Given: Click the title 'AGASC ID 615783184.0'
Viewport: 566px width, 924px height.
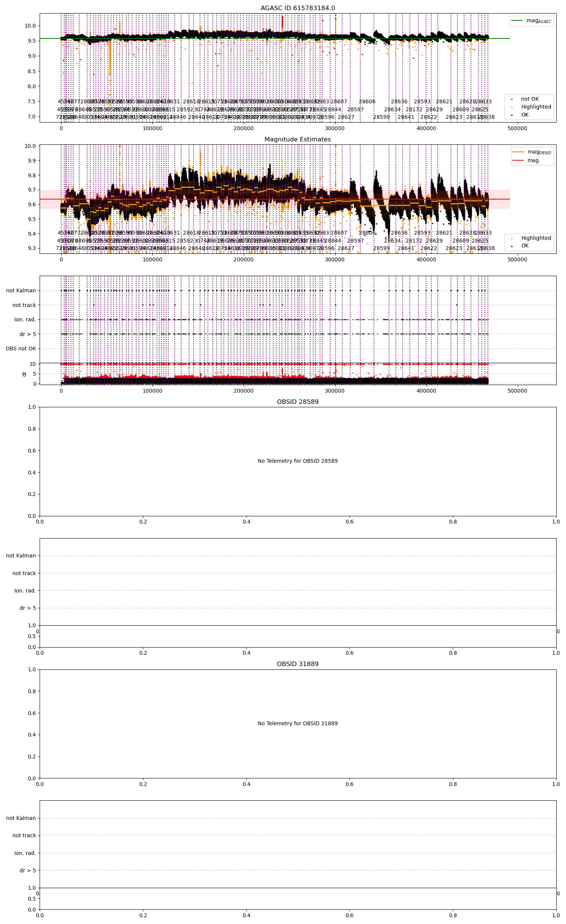Looking at the screenshot, I should point(298,8).
